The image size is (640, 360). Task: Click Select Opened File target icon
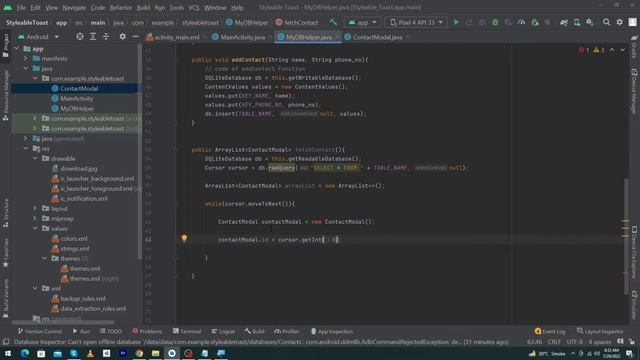click(80, 37)
